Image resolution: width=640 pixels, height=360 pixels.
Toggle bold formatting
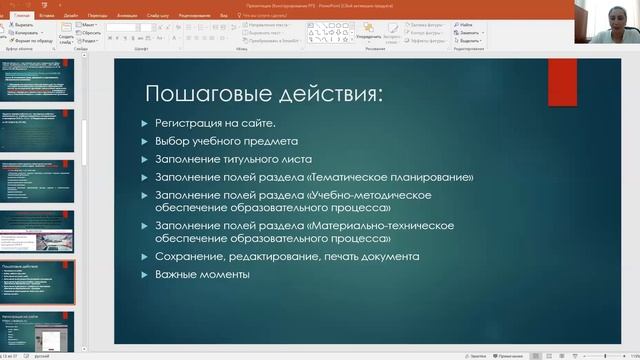coord(110,38)
